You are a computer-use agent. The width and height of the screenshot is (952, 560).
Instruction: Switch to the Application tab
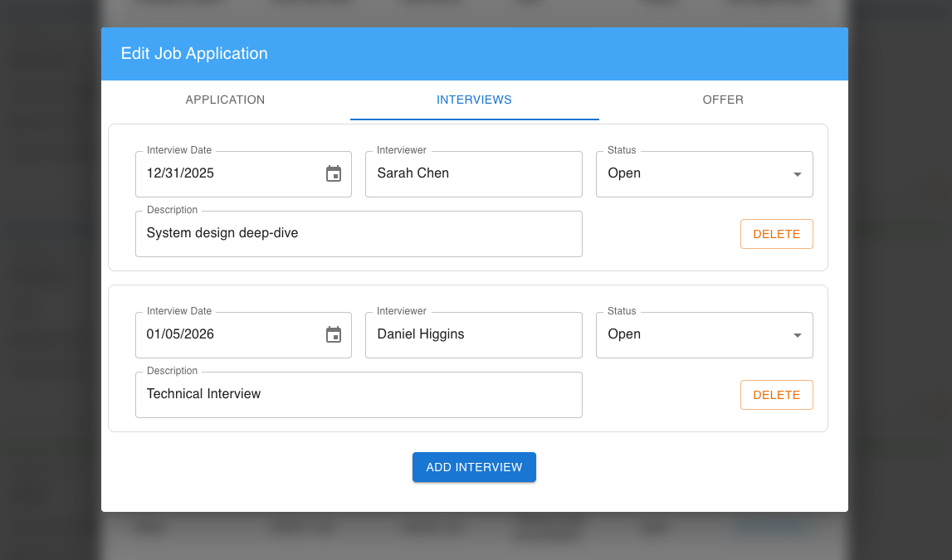click(225, 100)
